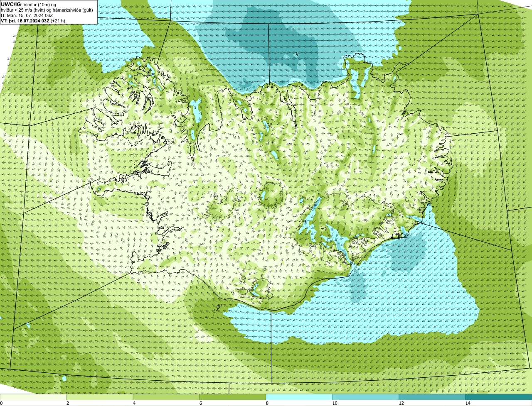
Task: Click the "2" label under the colour scale
Action: pyautogui.click(x=67, y=403)
